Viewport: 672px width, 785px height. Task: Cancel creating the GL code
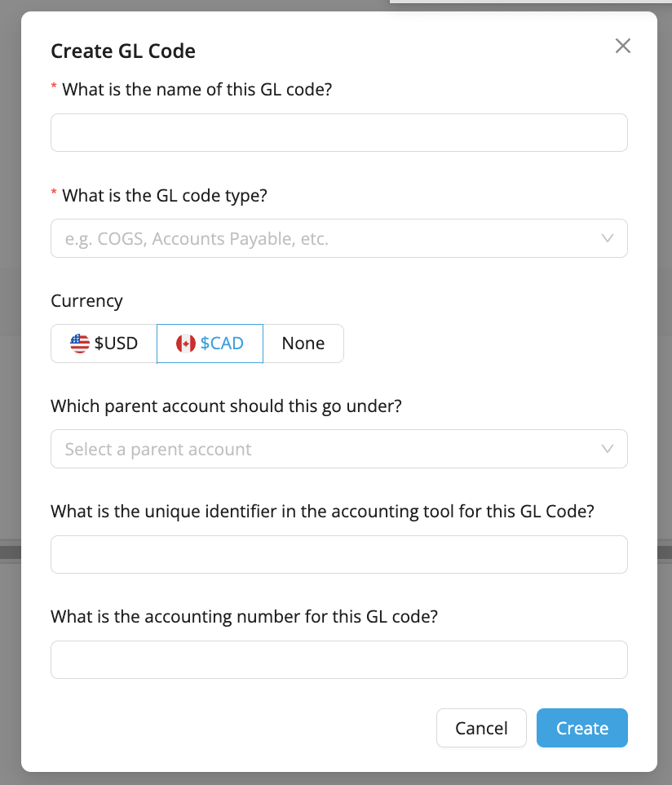point(481,728)
